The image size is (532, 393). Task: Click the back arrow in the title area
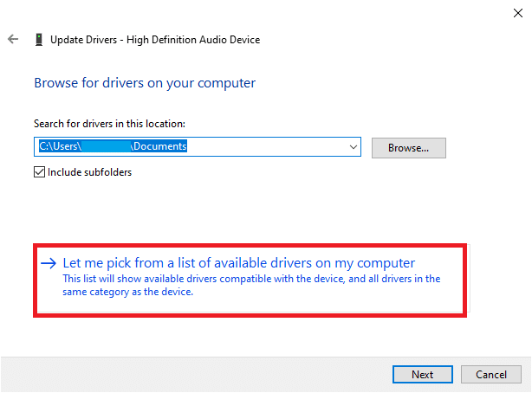[x=13, y=40]
